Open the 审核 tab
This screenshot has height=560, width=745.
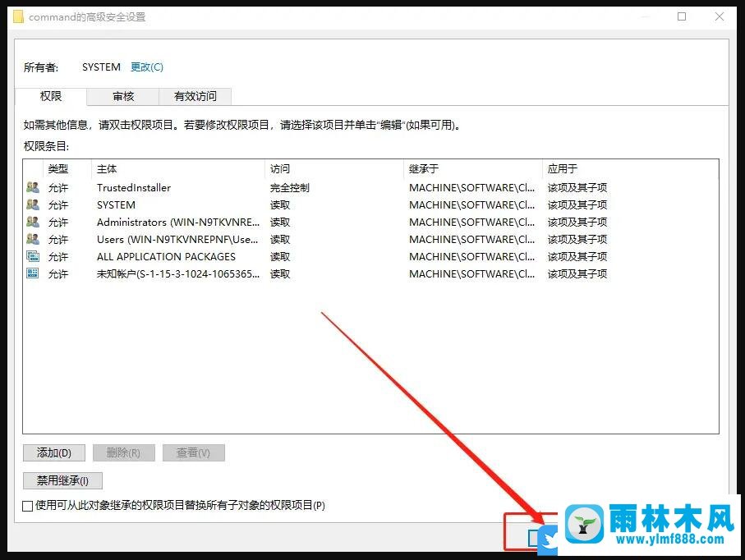pos(123,96)
